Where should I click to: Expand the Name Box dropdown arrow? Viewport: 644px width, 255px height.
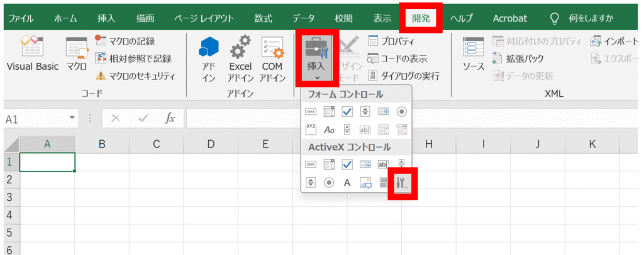(73, 118)
